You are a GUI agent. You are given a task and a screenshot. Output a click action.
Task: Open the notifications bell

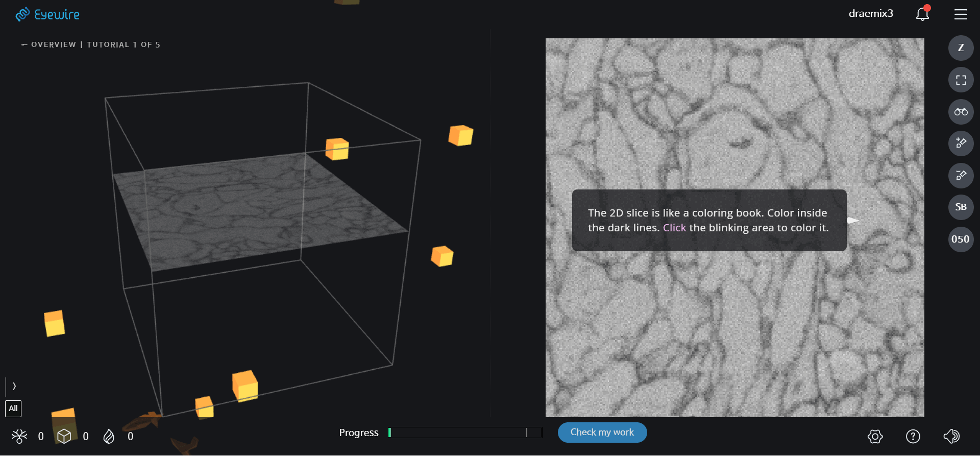tap(922, 14)
